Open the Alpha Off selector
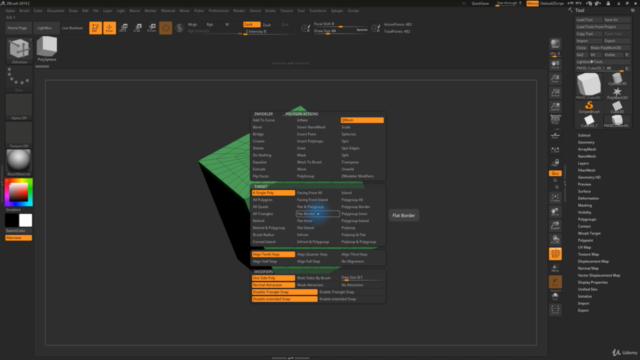Image resolution: width=640 pixels, height=360 pixels. tap(19, 107)
